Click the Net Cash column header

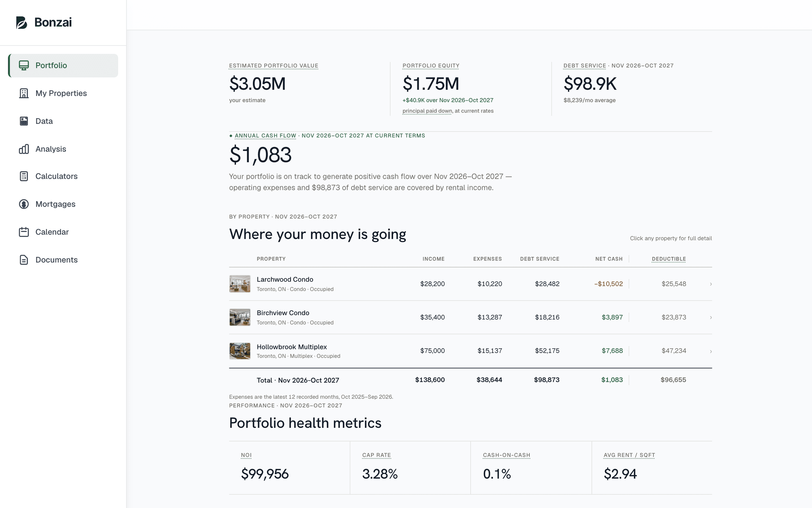tap(609, 259)
